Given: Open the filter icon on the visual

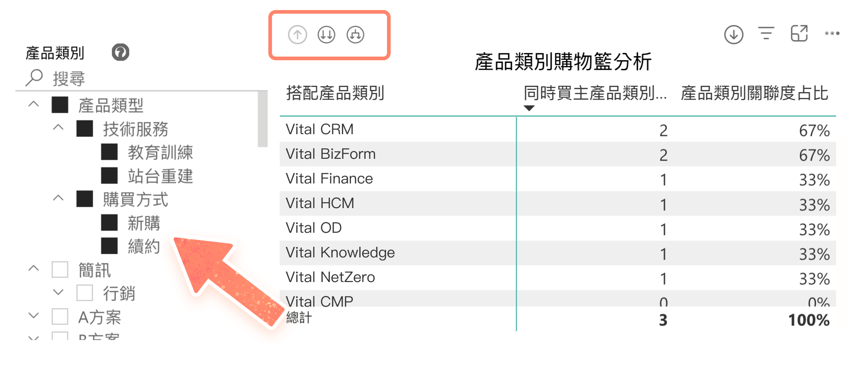Looking at the screenshot, I should pyautogui.click(x=766, y=33).
